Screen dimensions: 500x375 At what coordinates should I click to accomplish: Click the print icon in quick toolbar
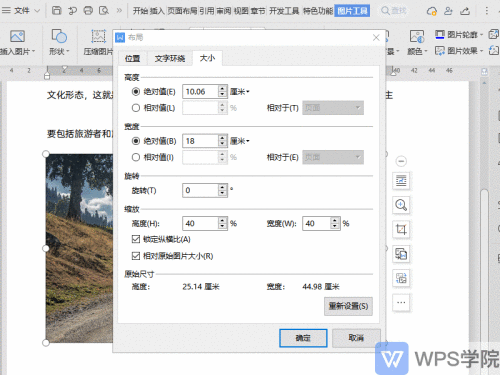[88, 11]
